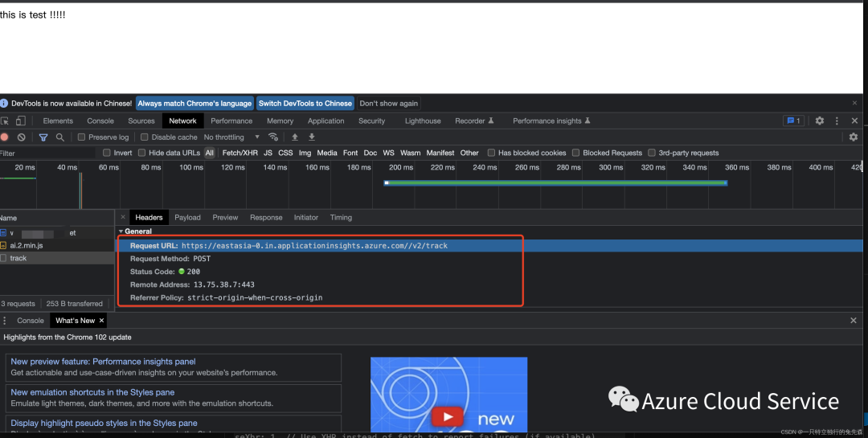Click Don't show again button
Image resolution: width=868 pixels, height=438 pixels.
click(x=389, y=104)
